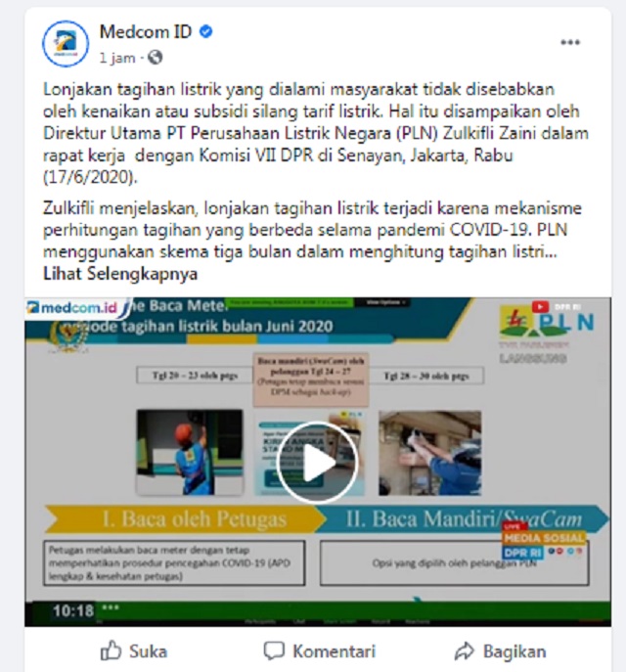
Task: Click the globe public audience icon
Action: (156, 57)
